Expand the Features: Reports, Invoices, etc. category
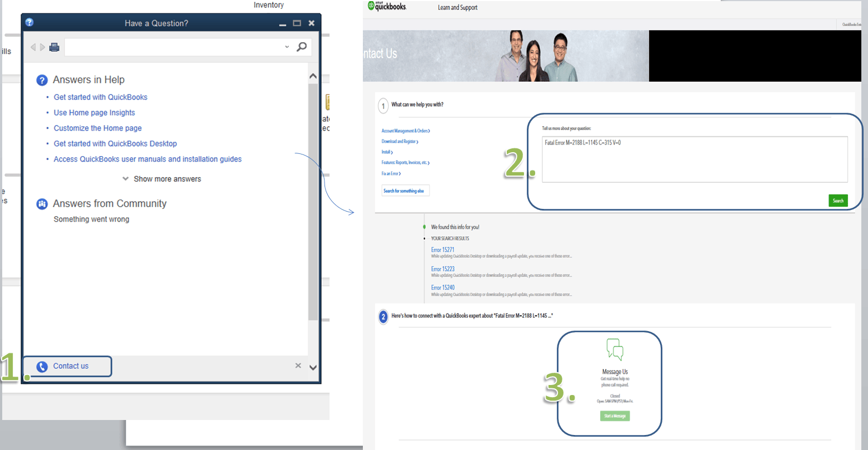This screenshot has height=450, width=868. click(x=406, y=163)
